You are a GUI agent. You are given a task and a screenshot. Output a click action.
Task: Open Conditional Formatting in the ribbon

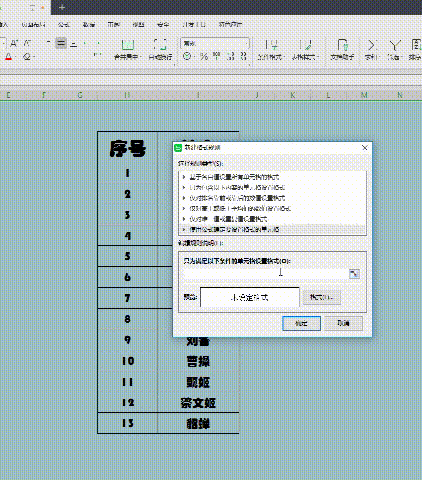click(269, 49)
